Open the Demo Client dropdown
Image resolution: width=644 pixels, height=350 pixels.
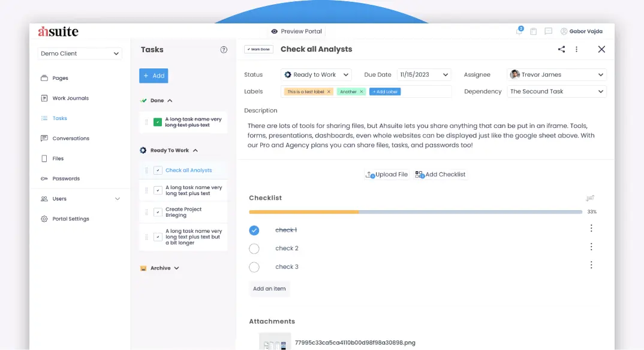pyautogui.click(x=79, y=53)
